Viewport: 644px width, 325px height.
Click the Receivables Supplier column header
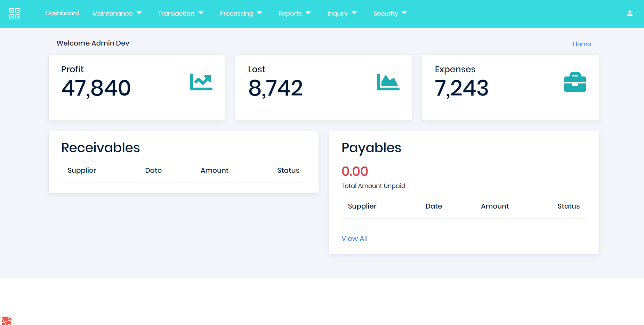click(82, 170)
